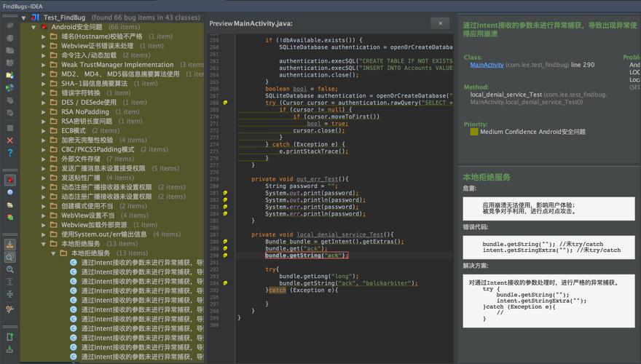Click the red X close icon in left toolbar

pos(9,140)
